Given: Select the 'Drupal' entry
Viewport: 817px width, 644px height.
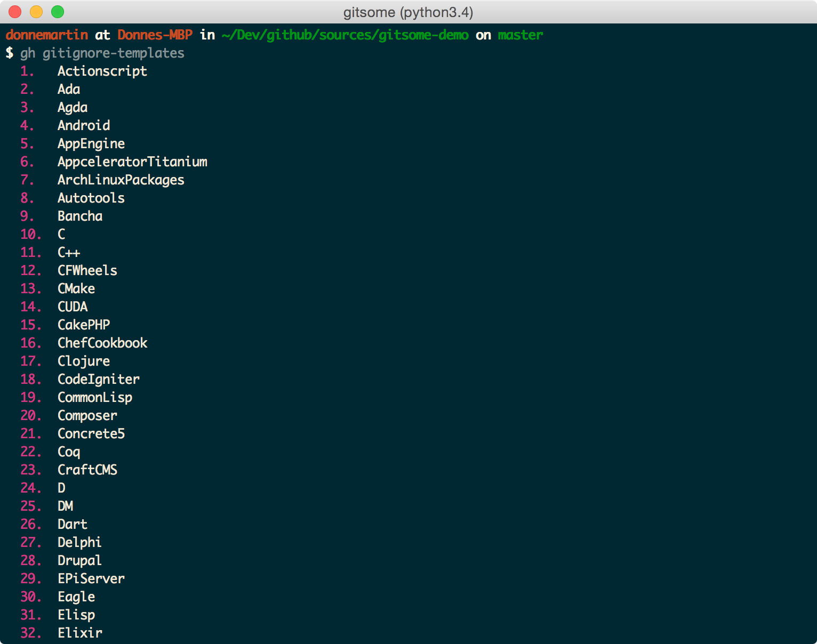Looking at the screenshot, I should point(80,561).
